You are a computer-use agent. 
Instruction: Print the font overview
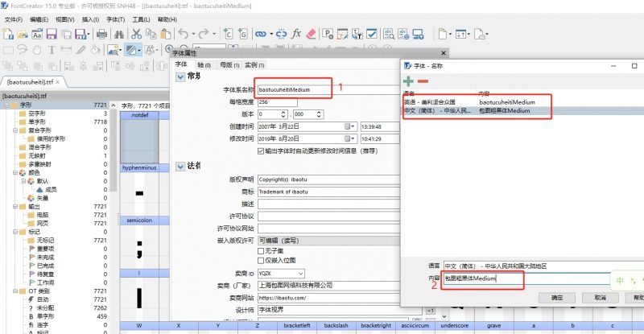pos(101,34)
